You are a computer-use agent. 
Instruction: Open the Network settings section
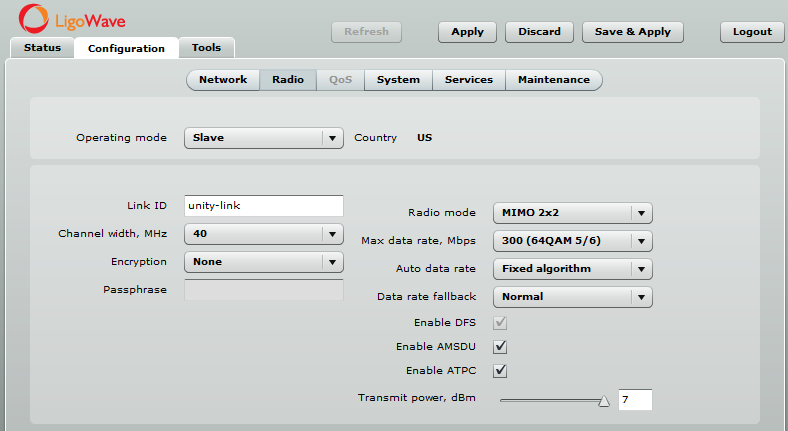222,80
